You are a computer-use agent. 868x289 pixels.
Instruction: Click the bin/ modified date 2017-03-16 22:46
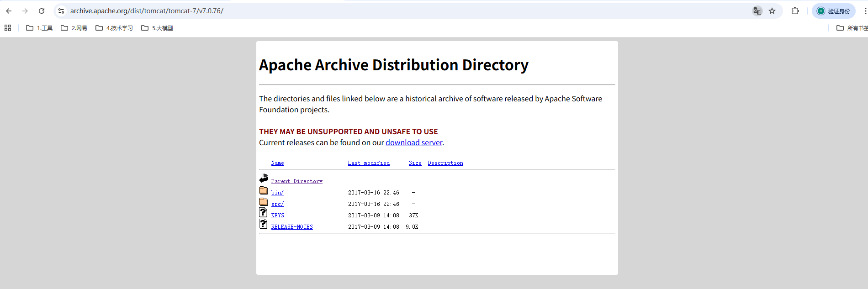coord(374,193)
